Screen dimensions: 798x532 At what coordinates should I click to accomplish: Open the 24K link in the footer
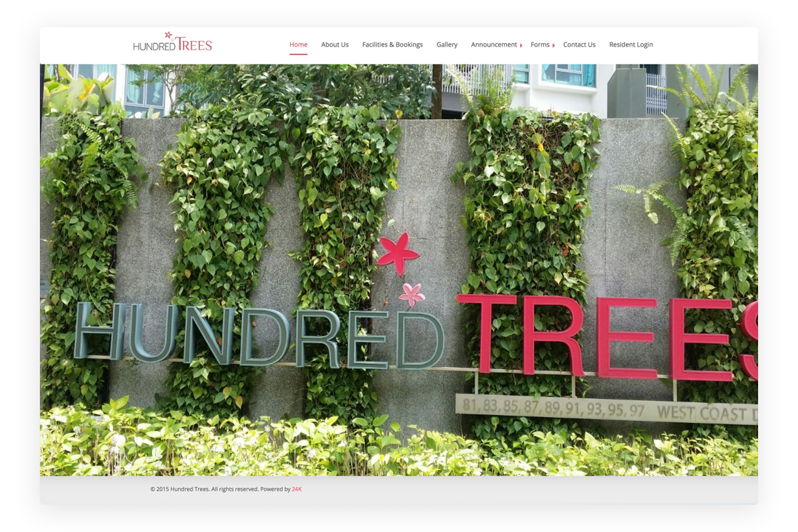[295, 489]
